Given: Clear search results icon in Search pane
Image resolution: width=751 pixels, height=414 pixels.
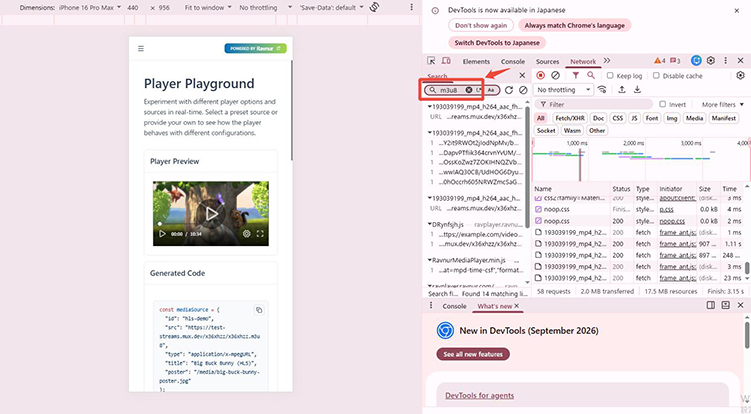Looking at the screenshot, I should pyautogui.click(x=523, y=90).
